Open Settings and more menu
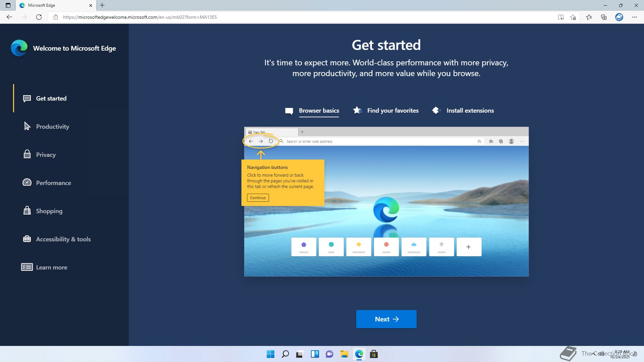644x362 pixels. [x=635, y=17]
